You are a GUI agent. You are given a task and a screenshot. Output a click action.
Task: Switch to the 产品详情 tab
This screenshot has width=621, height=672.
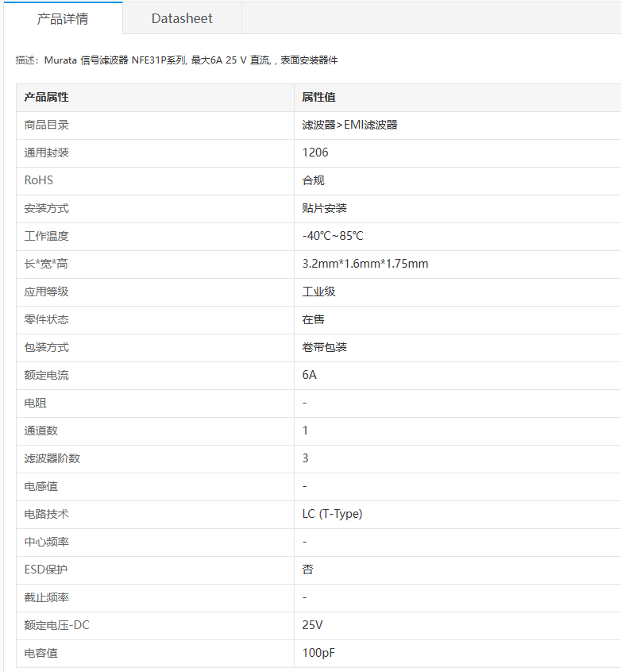pyautogui.click(x=63, y=18)
